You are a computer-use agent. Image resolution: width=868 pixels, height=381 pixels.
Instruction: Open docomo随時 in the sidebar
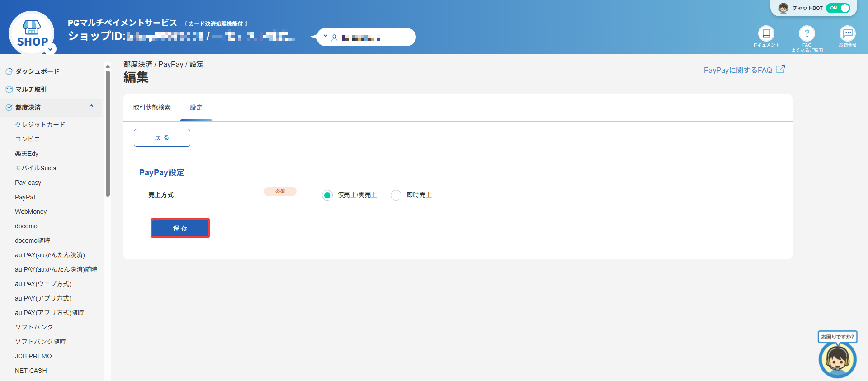(33, 240)
